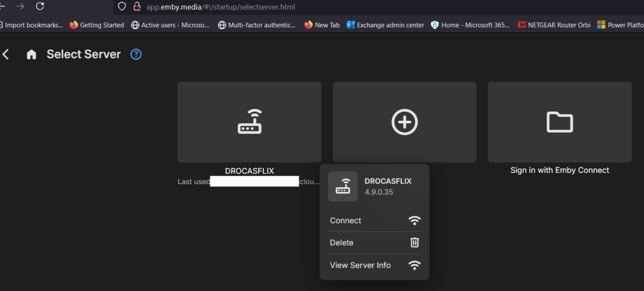Open the NETGEAR Router Orbi bookmark

(x=554, y=25)
